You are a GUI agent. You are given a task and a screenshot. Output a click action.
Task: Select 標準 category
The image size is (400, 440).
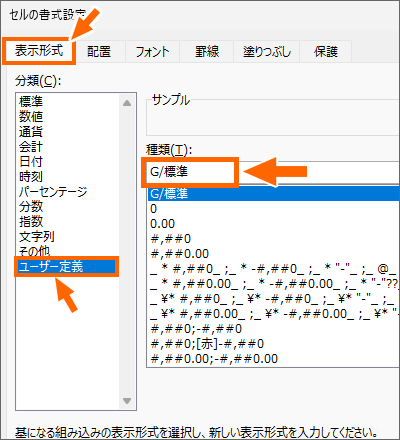pyautogui.click(x=31, y=101)
